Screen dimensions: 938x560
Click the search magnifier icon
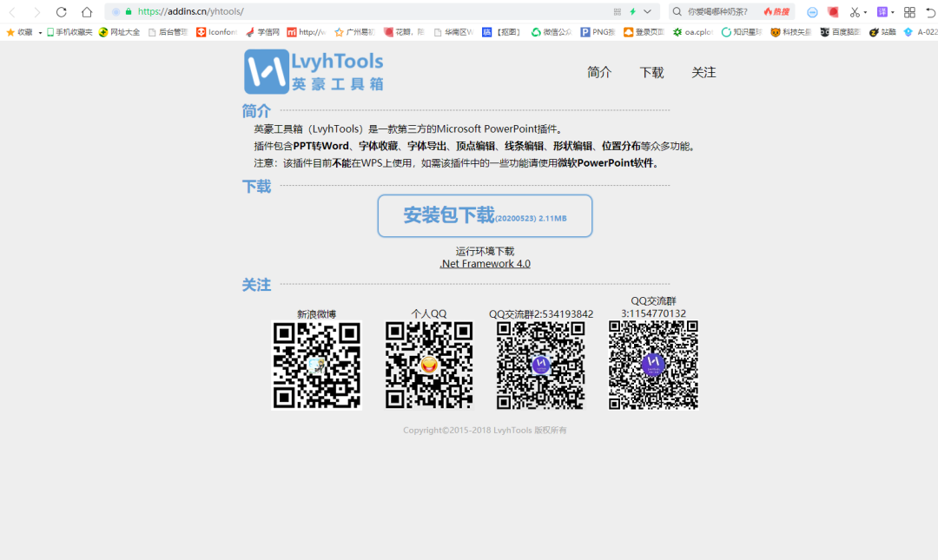(677, 11)
